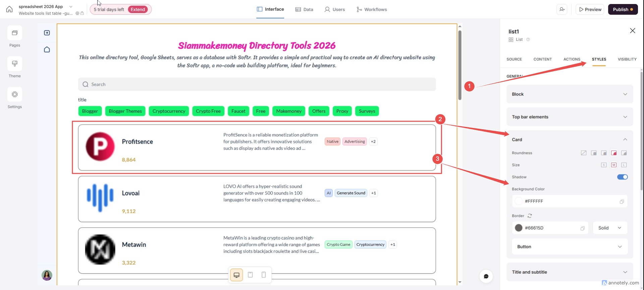This screenshot has height=290, width=644.
Task: Open the Workflows tab
Action: [x=372, y=9]
